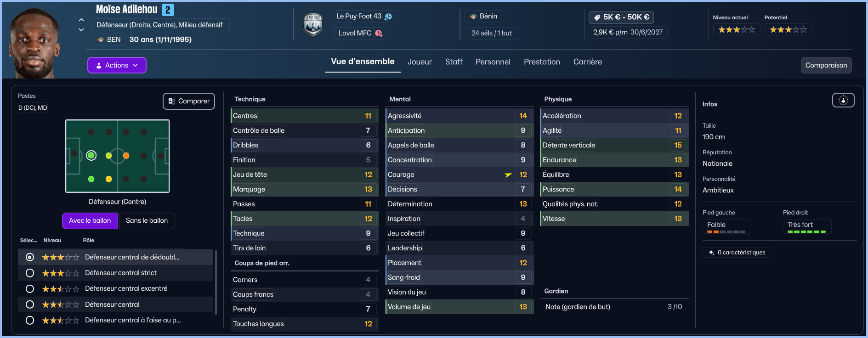868x338 pixels.
Task: Select the Défenseur central strict role radio
Action: point(30,273)
